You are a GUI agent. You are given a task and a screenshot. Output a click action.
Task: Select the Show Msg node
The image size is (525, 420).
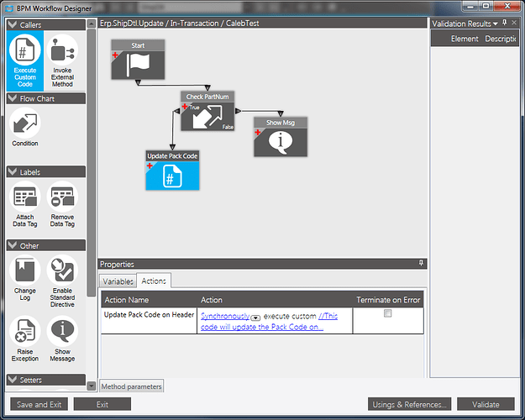281,137
